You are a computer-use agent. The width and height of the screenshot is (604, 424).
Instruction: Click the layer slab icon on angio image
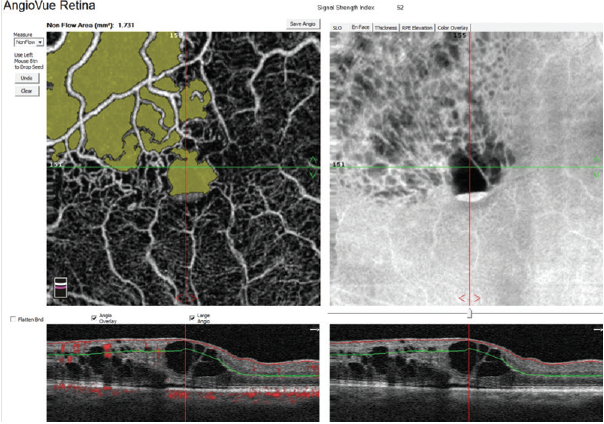(x=60, y=286)
